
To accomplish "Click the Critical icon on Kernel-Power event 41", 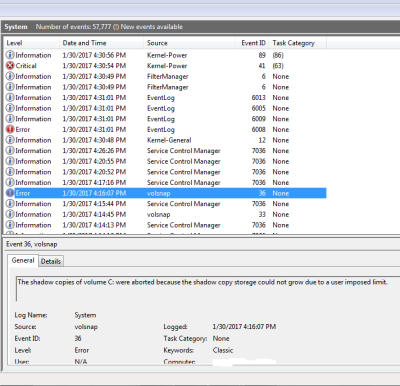I will (x=10, y=66).
